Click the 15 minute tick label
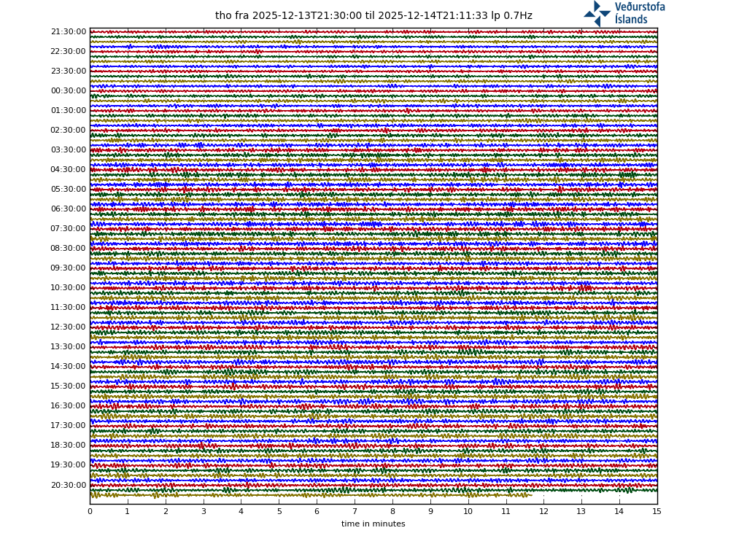This screenshot has width=747, height=560. 657,512
